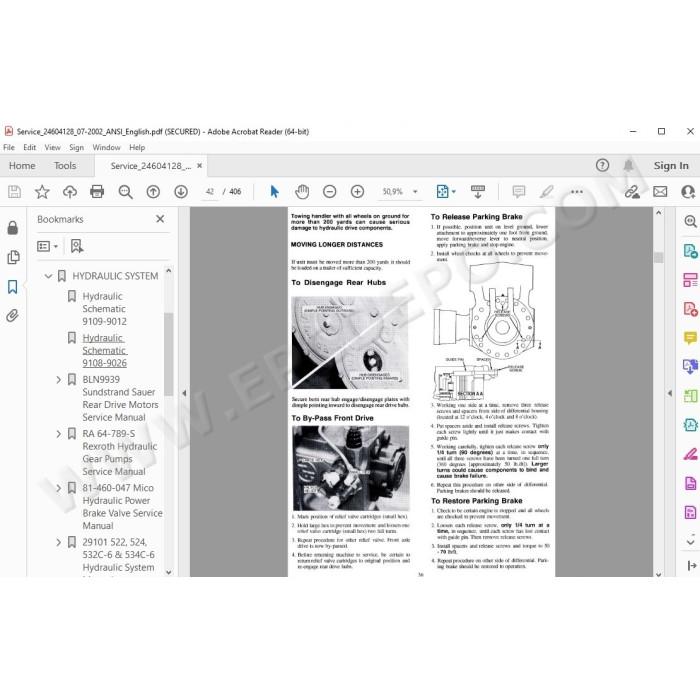Open security lock panel
The width and height of the screenshot is (700, 700).
point(12,228)
